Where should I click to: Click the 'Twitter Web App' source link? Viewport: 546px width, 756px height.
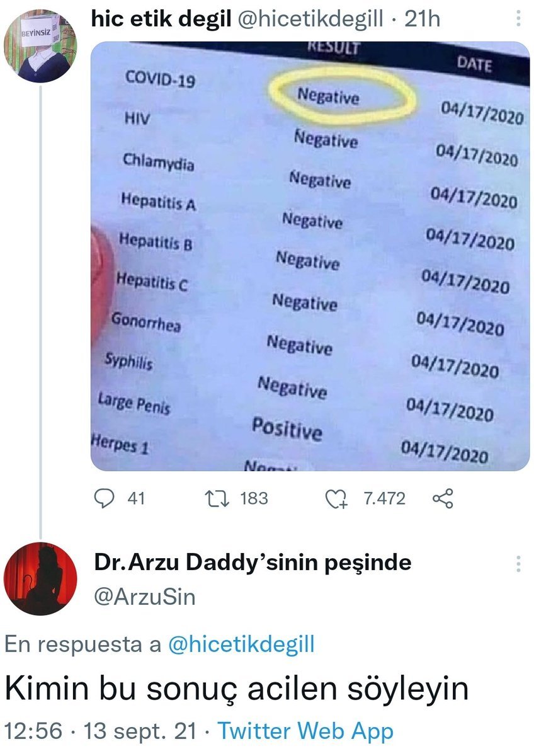(305, 731)
